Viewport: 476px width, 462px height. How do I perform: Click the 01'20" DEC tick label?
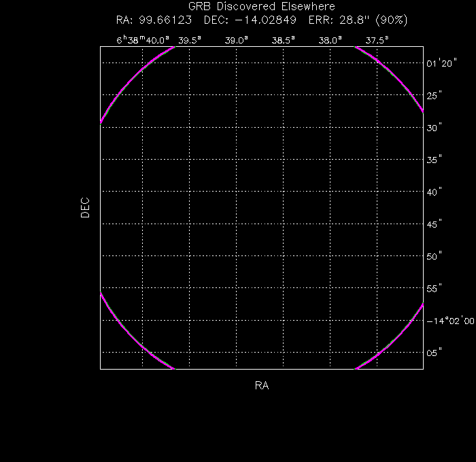[x=441, y=63]
